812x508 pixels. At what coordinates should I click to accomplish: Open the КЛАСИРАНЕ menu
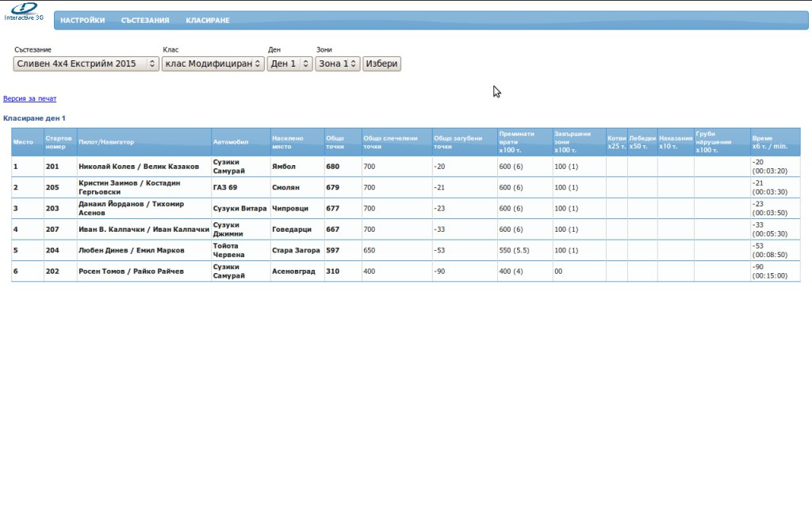click(x=208, y=20)
